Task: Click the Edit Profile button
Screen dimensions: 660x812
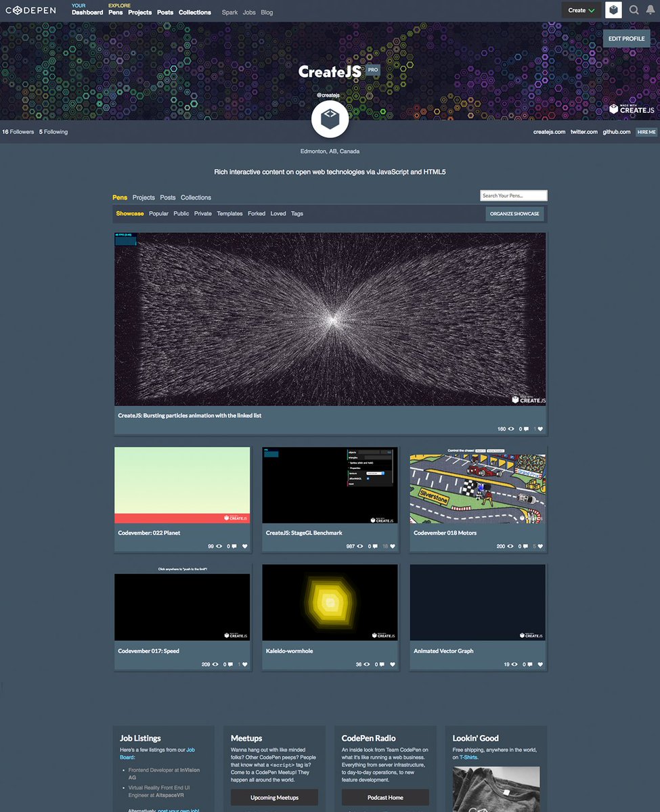Action: tap(626, 39)
